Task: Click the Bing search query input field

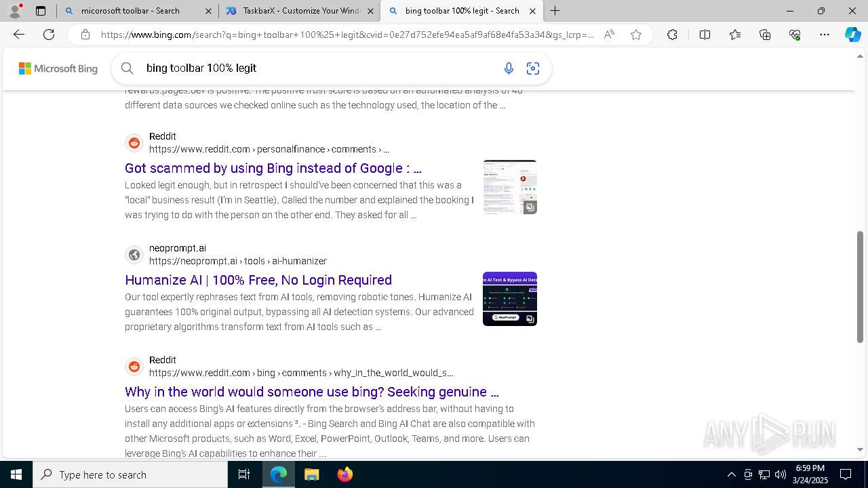Action: 319,68
